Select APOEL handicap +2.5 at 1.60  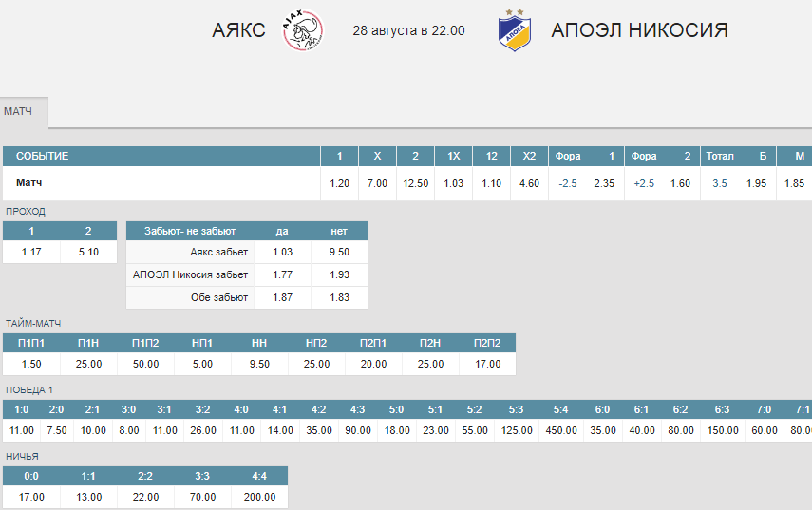[x=680, y=183]
